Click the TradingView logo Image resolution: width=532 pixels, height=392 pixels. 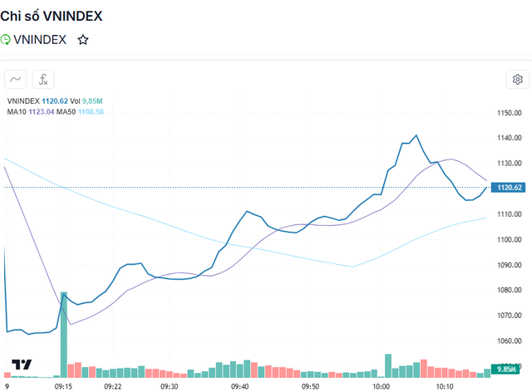tap(22, 365)
